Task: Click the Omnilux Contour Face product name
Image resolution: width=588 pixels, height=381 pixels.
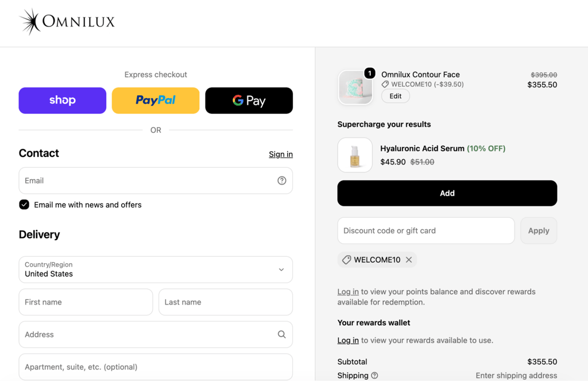Action: pyautogui.click(x=420, y=75)
